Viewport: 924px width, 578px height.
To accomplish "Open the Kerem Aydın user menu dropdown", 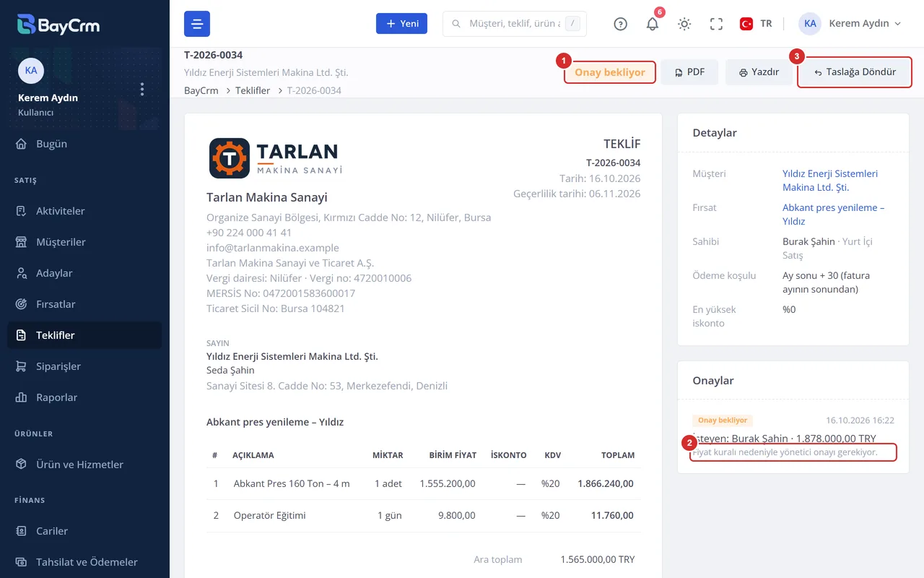I will [x=850, y=24].
